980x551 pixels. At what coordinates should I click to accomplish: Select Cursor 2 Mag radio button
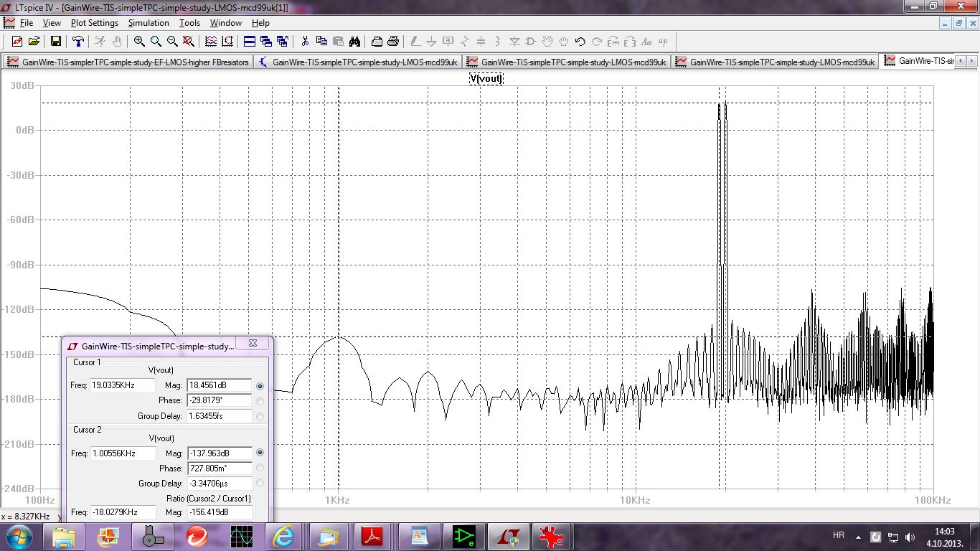tap(260, 453)
